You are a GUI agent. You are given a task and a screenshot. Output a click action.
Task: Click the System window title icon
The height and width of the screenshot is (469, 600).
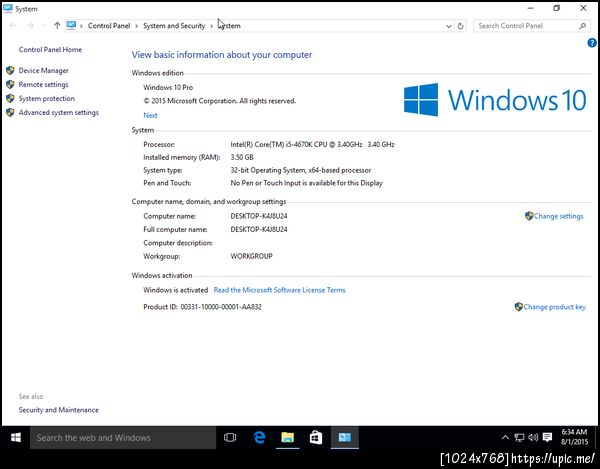click(x=8, y=8)
